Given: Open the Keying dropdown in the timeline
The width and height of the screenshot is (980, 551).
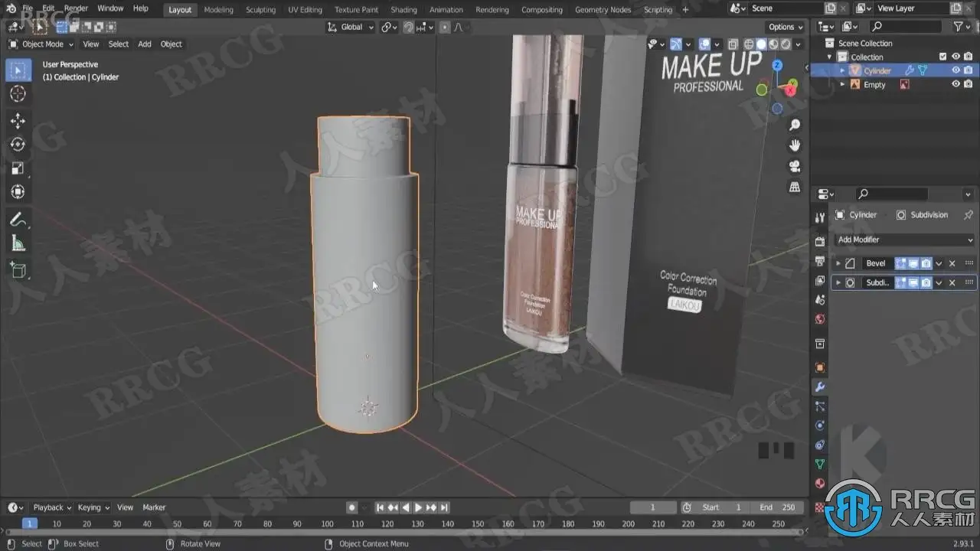Looking at the screenshot, I should click(93, 507).
